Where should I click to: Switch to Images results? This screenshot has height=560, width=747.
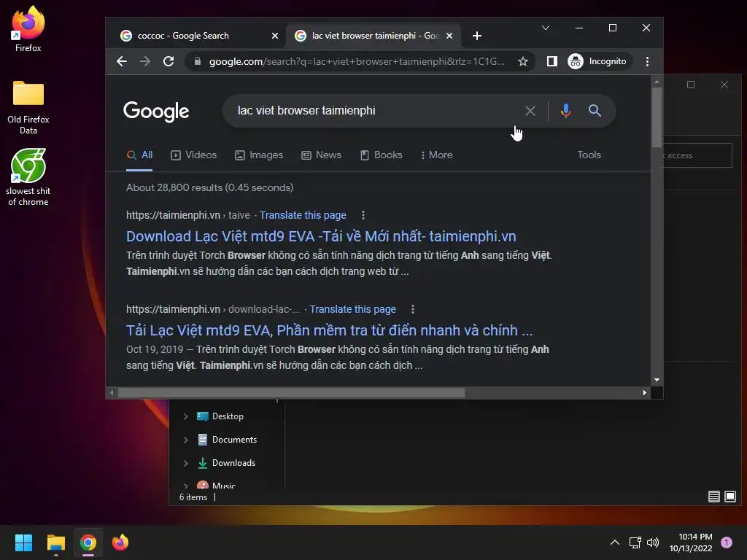tap(259, 155)
